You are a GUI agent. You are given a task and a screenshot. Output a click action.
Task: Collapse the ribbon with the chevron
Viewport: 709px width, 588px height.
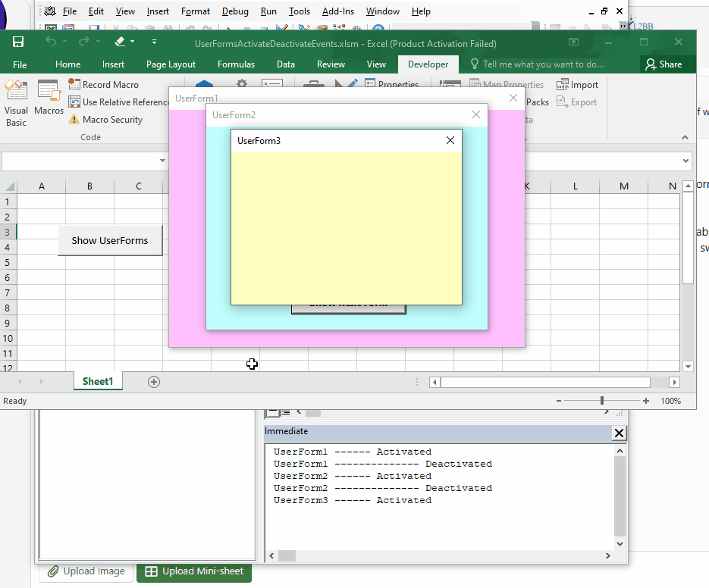click(x=685, y=138)
